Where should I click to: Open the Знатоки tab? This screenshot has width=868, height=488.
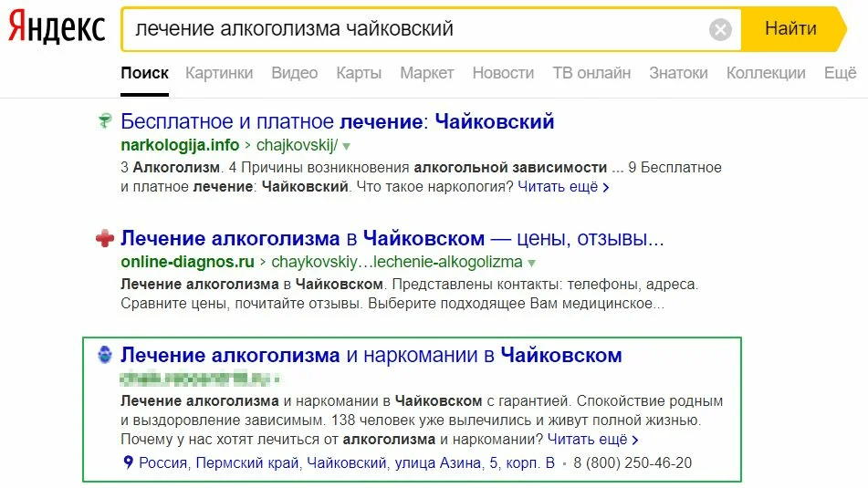[679, 73]
